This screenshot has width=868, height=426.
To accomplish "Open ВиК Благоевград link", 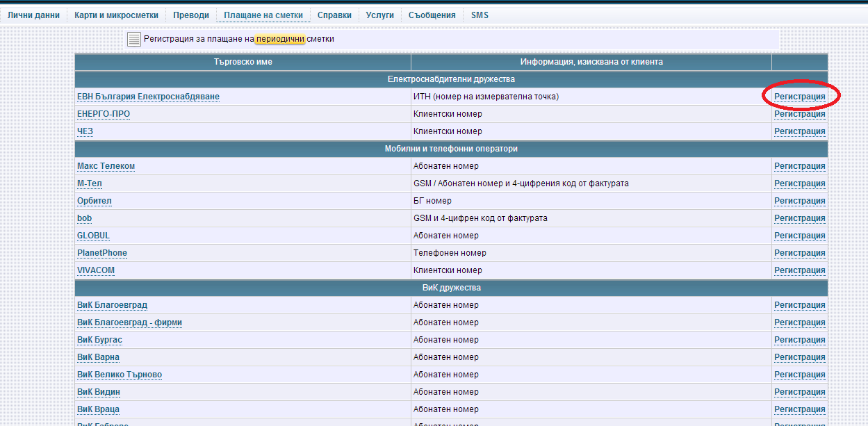I will coord(112,305).
